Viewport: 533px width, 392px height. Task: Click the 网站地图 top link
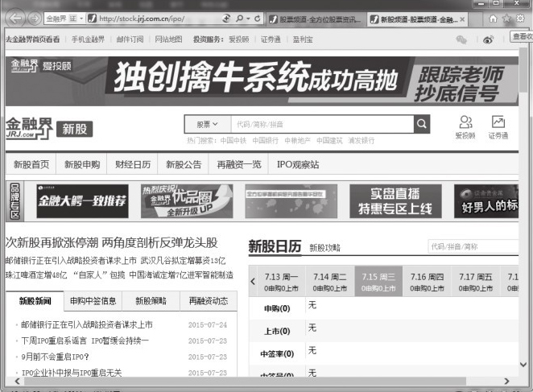168,39
